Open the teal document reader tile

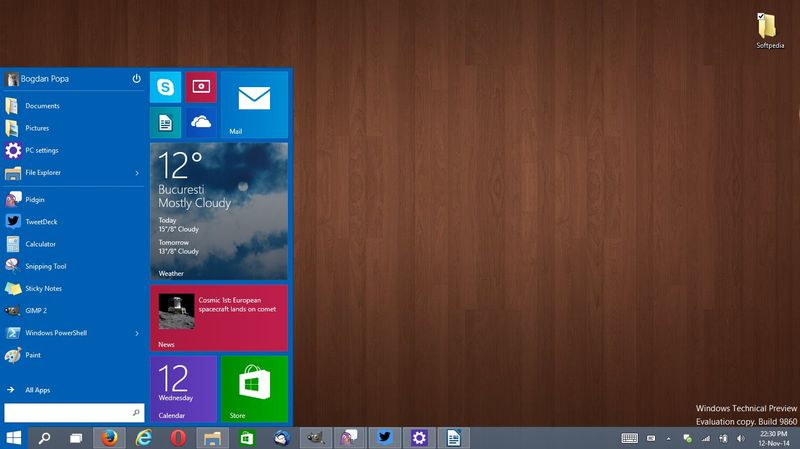[165, 122]
